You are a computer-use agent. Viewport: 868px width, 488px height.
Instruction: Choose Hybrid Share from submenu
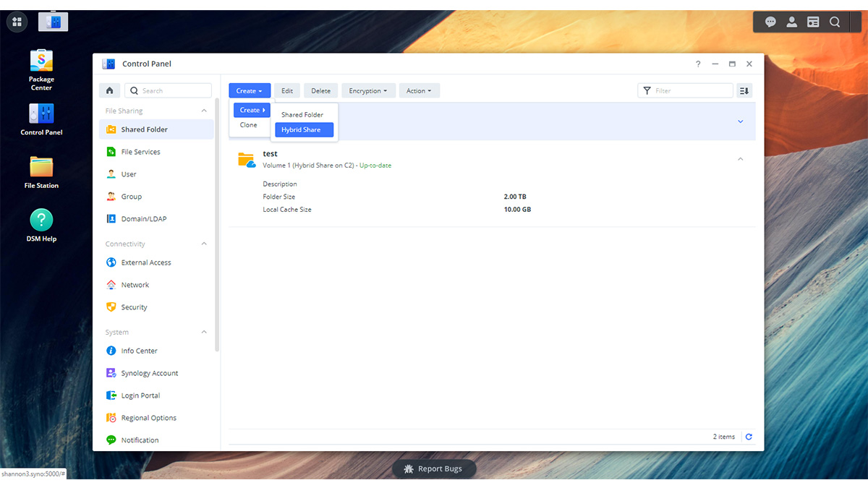tap(304, 130)
